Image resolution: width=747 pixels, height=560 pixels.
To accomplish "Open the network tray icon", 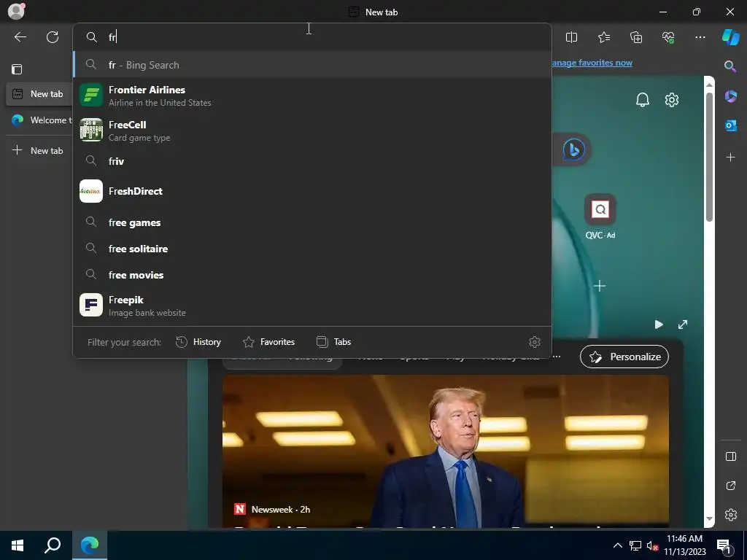I will point(635,545).
